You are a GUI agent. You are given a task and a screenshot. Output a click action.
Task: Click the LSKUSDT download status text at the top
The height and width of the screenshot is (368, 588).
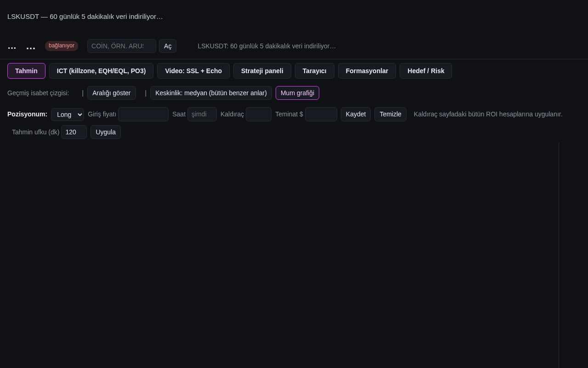coord(85,17)
